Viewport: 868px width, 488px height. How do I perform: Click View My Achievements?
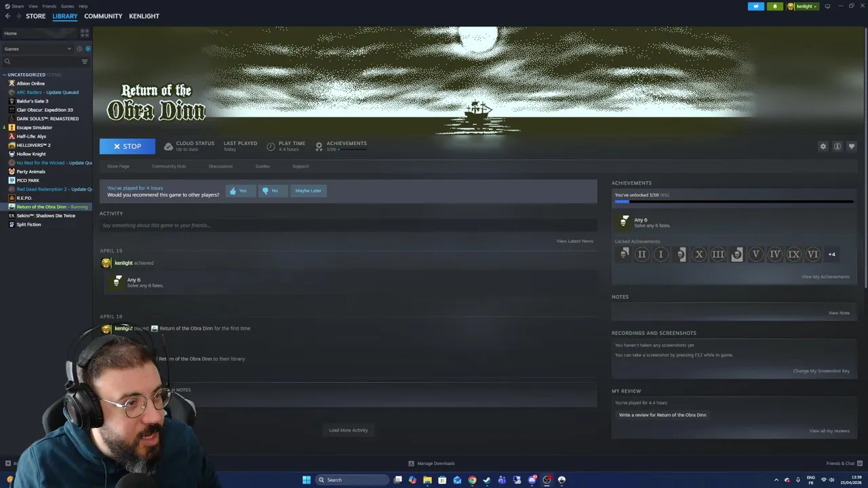[825, 277]
